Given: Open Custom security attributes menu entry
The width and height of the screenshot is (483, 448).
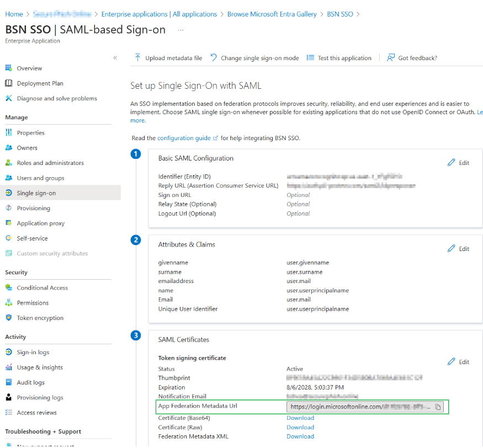Looking at the screenshot, I should pos(52,253).
